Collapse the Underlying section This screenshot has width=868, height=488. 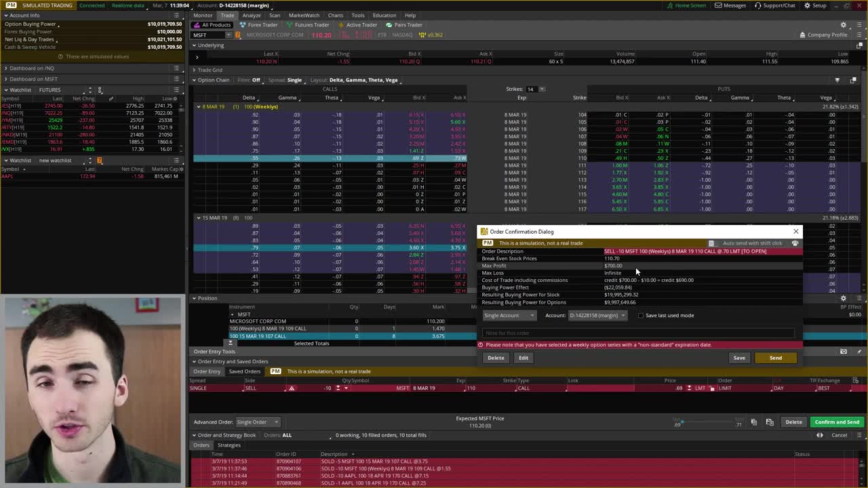point(194,45)
